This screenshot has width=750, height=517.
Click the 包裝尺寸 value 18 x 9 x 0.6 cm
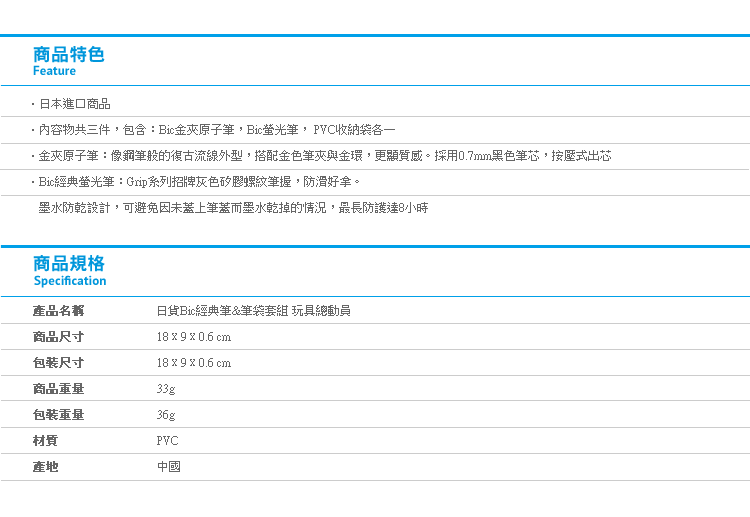click(x=194, y=363)
